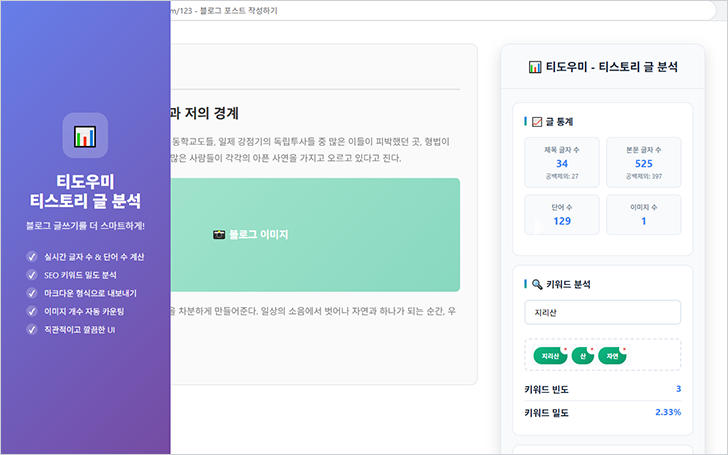Click the 실시간 글자 수 & 단어 수 계산 feature text

[x=94, y=257]
